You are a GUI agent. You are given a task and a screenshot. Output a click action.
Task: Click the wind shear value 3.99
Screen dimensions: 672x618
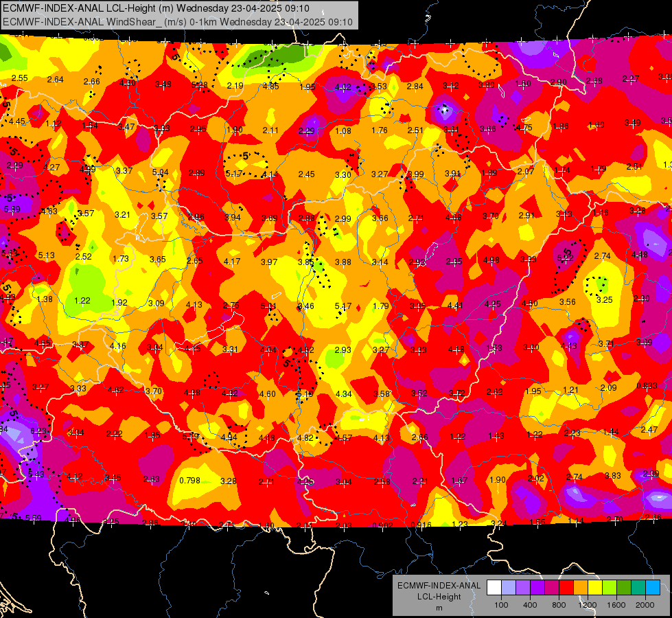coord(416,174)
